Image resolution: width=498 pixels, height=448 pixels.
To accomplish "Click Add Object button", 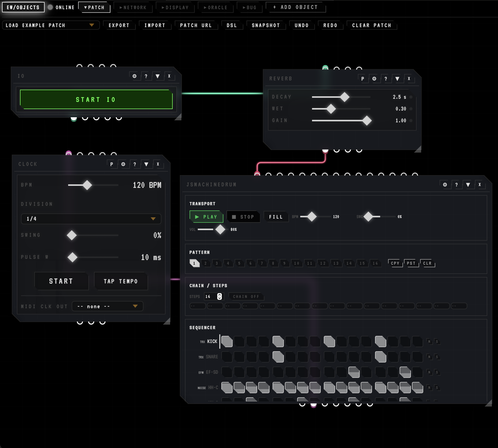I will [x=296, y=7].
